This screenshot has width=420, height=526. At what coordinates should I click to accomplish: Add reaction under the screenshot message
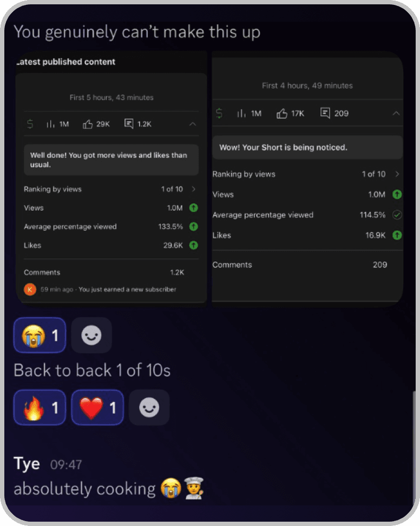pos(91,336)
